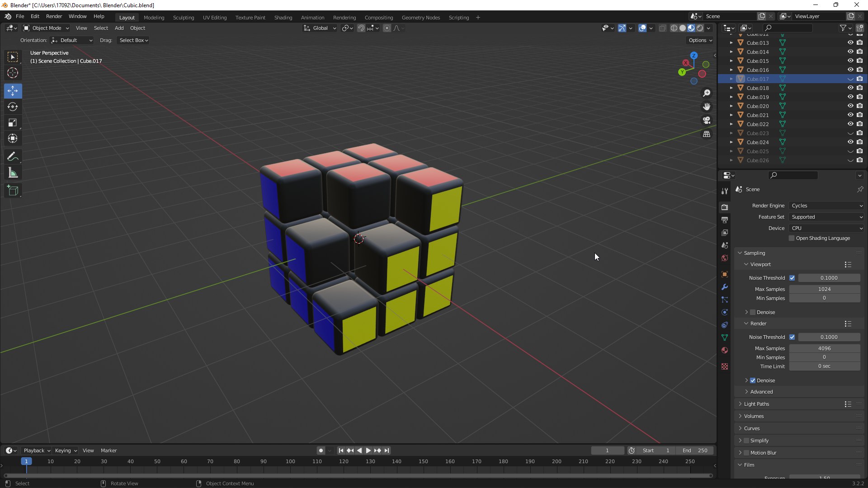Switch to Shading workspace tab

(x=283, y=17)
